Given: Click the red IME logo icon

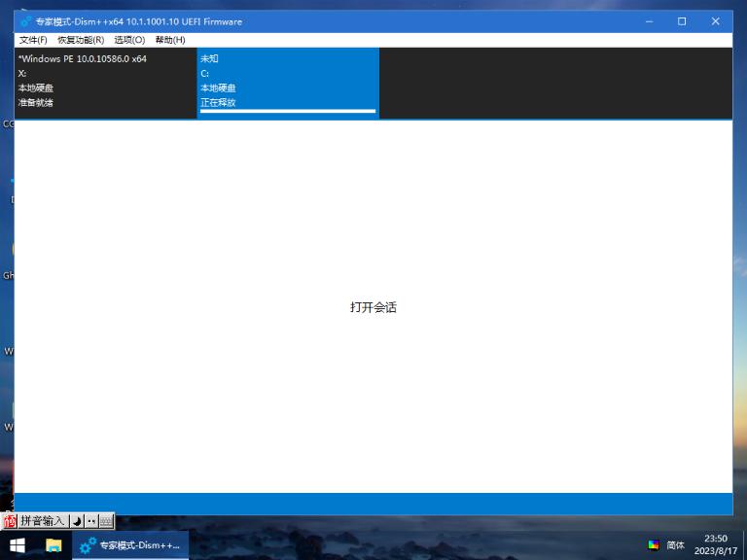Looking at the screenshot, I should (10, 521).
